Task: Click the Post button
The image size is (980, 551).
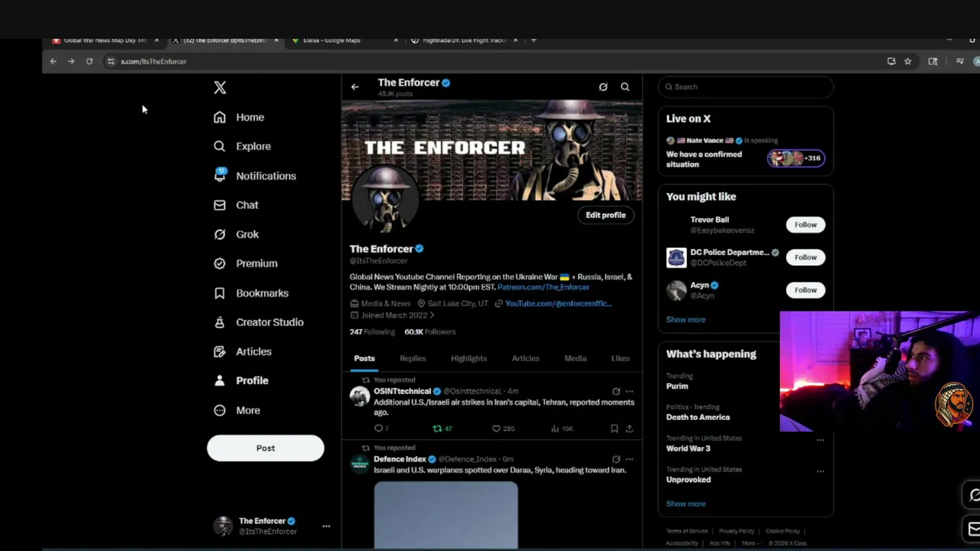Action: coord(266,448)
